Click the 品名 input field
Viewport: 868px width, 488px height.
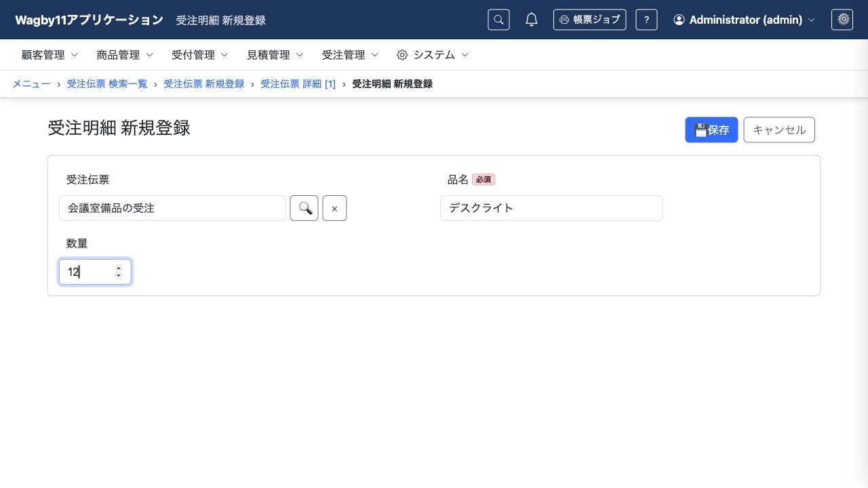click(x=551, y=208)
